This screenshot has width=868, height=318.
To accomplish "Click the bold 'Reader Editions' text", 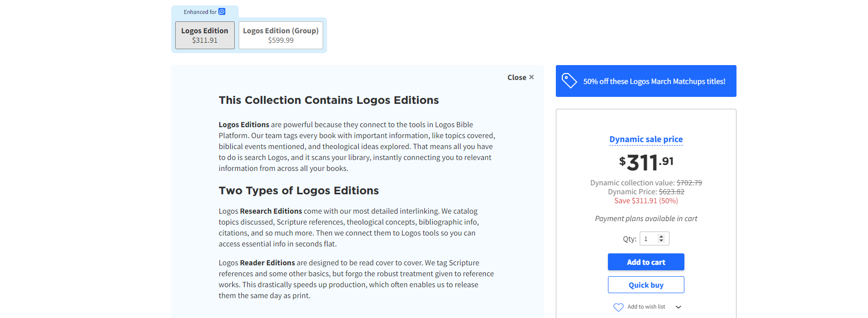I will pyautogui.click(x=267, y=263).
